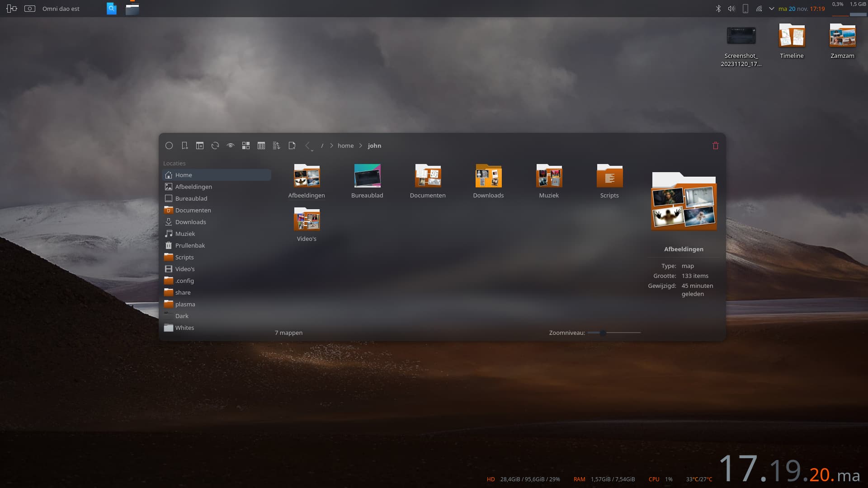Click the 1,5 GiB memory monitor widget
This screenshot has width=868, height=488.
point(858,9)
